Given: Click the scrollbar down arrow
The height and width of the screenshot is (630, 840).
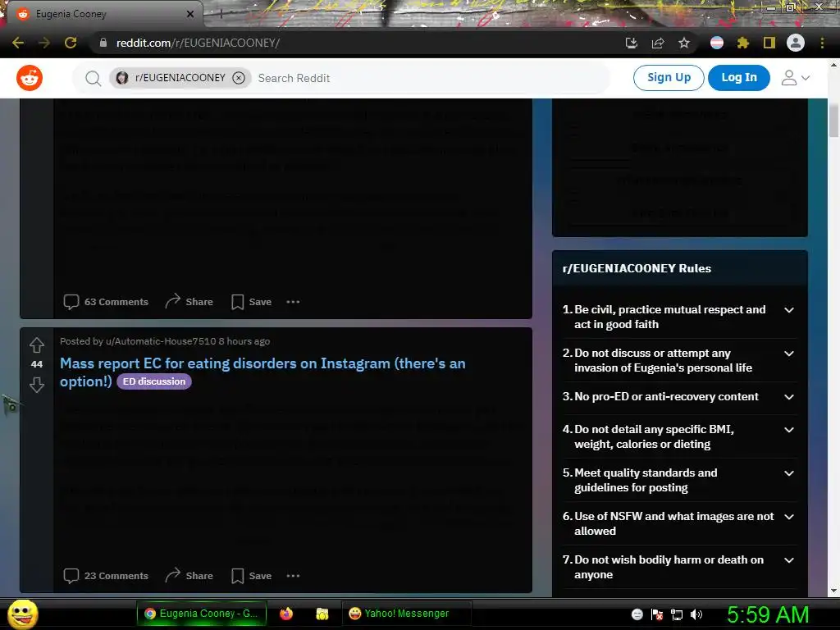Looking at the screenshot, I should pyautogui.click(x=833, y=591).
